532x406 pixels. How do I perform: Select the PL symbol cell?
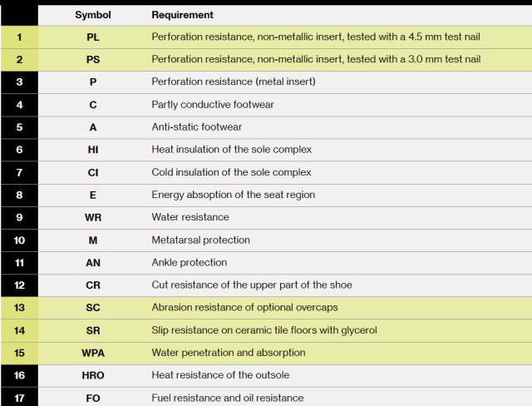pos(93,37)
